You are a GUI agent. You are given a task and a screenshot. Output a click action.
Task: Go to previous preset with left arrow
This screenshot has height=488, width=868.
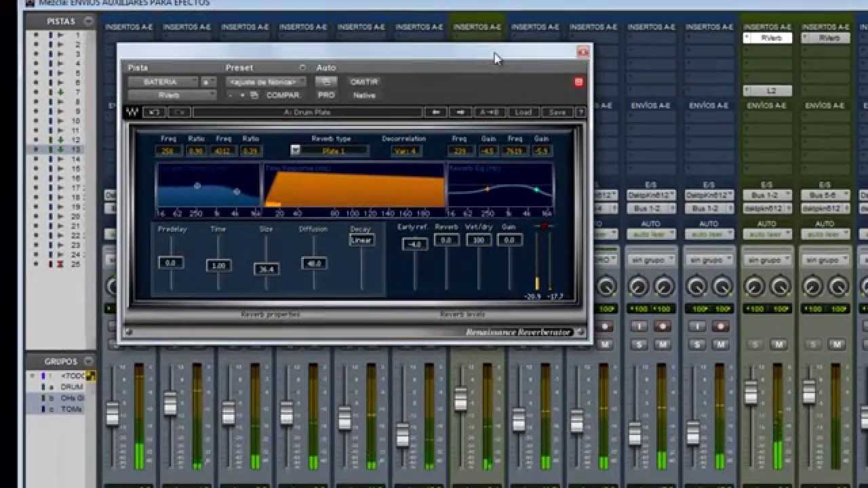437,113
